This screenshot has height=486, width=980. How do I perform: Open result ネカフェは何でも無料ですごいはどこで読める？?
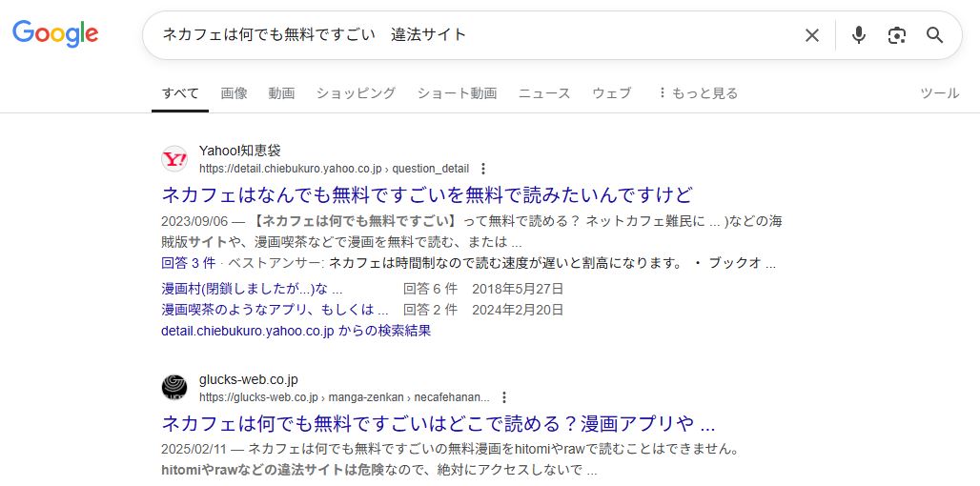(439, 423)
